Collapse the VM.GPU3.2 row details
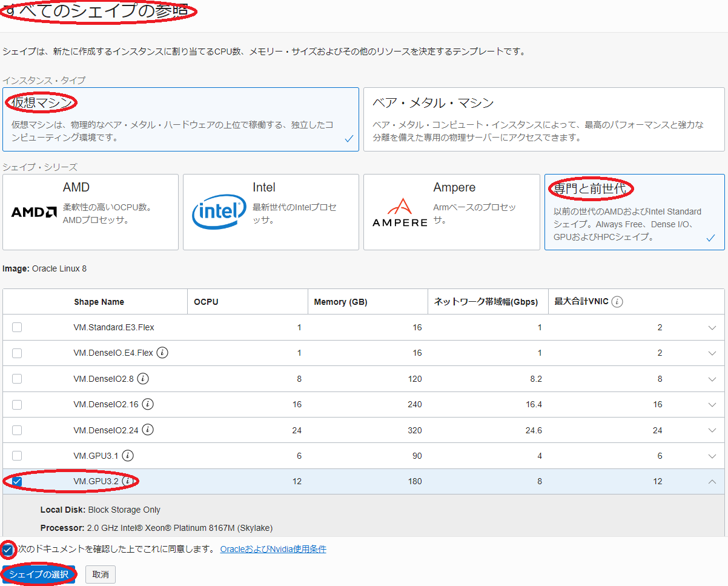The image size is (728, 586). pos(712,482)
